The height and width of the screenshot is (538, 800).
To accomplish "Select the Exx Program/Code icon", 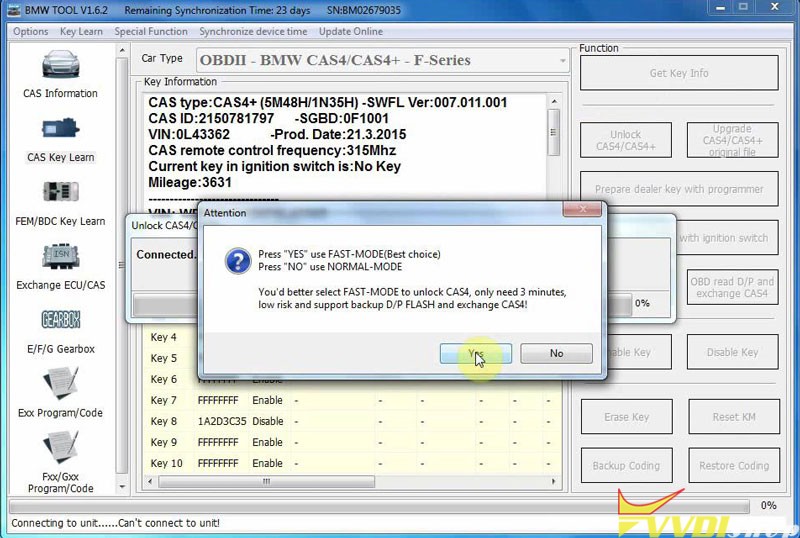I will pos(61,384).
